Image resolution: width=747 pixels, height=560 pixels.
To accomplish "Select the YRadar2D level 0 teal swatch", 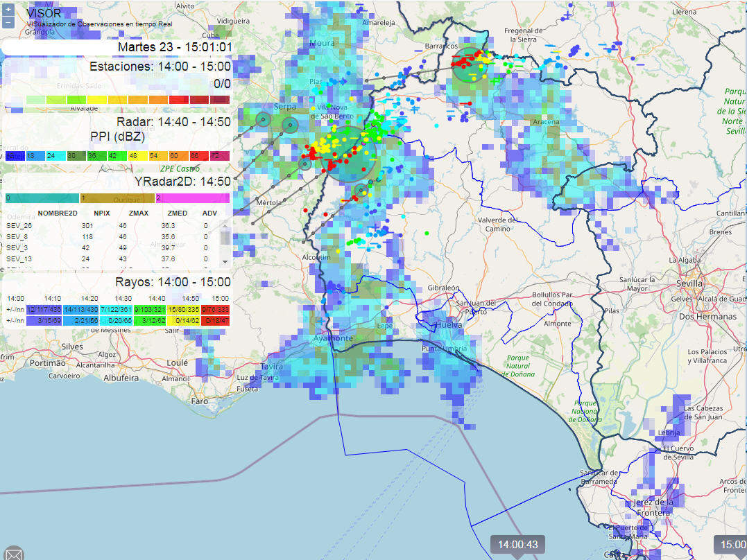I will 42,198.
